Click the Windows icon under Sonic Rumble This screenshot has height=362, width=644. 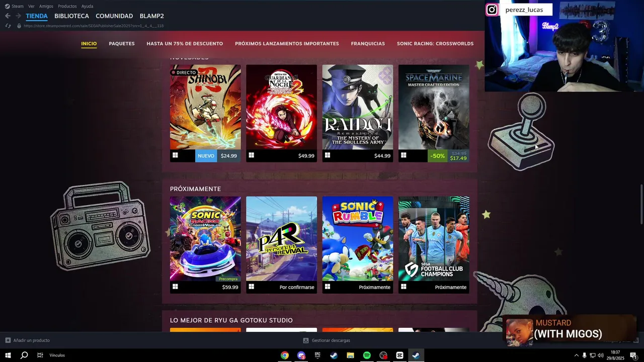point(328,287)
